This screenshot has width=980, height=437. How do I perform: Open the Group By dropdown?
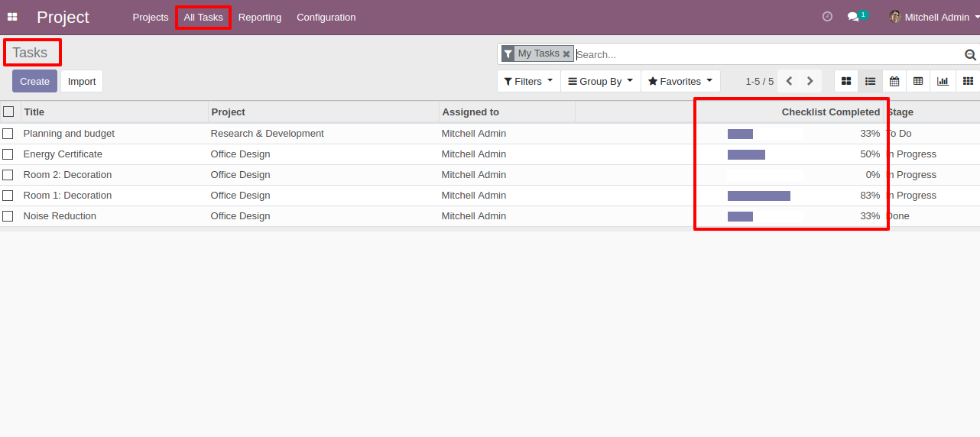click(601, 81)
